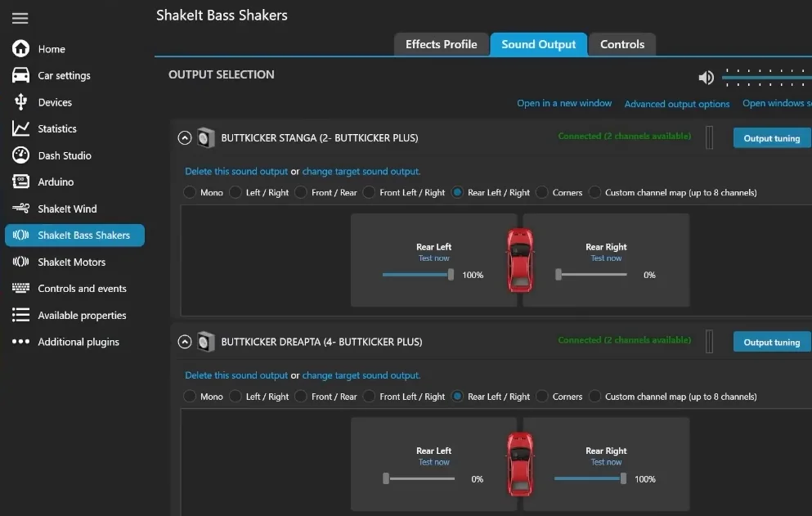Click the Home house icon
The height and width of the screenshot is (516, 812).
20,49
